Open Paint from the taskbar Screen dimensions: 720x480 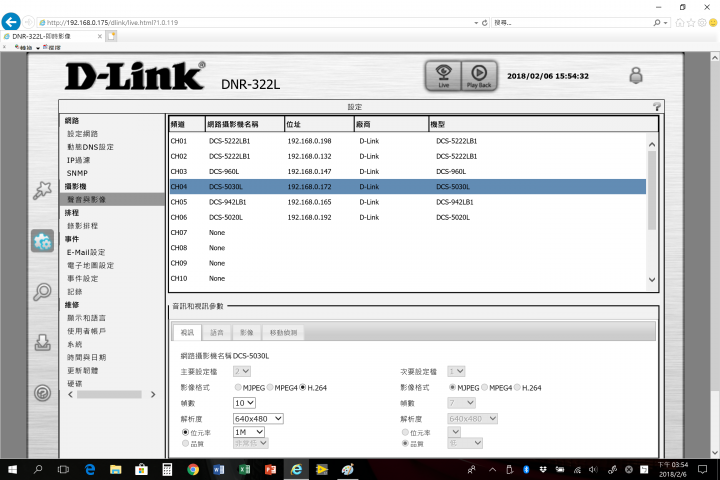(348, 469)
